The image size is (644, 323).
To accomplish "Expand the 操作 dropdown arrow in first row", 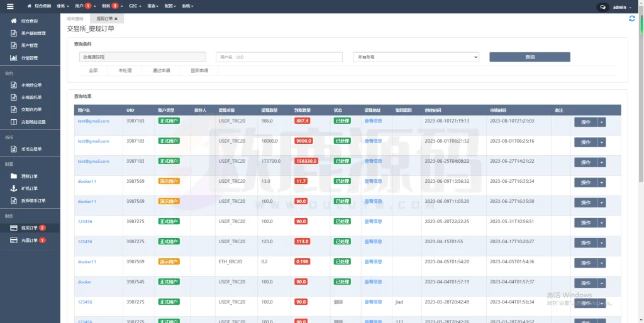I will (601, 123).
